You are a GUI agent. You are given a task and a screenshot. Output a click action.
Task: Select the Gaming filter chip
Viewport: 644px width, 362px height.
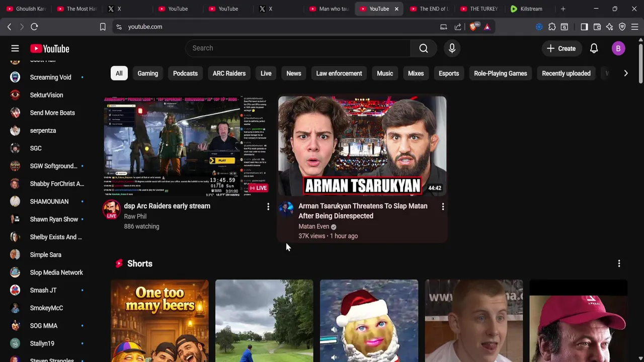click(148, 73)
